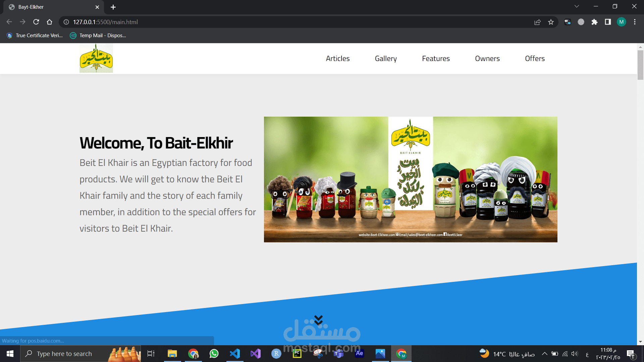
Task: Open the Windows Start menu
Action: click(10, 354)
